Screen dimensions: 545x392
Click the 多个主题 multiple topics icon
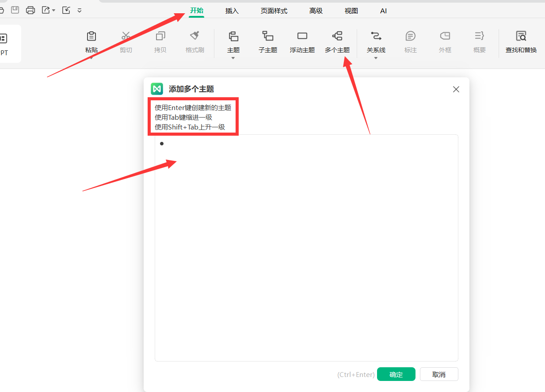(337, 36)
